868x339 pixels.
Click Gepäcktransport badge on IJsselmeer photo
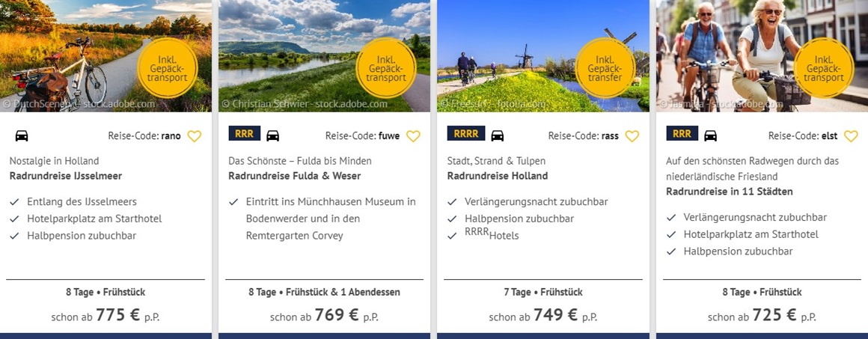tap(167, 67)
